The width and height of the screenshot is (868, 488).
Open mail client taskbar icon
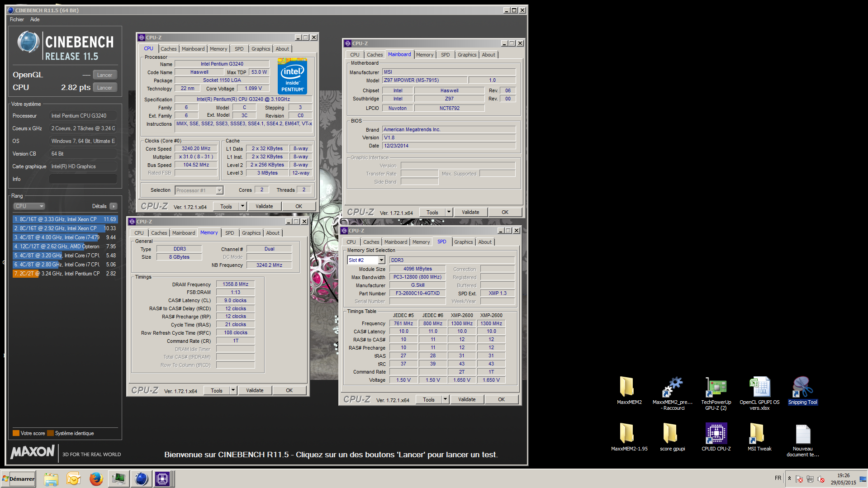tap(73, 479)
